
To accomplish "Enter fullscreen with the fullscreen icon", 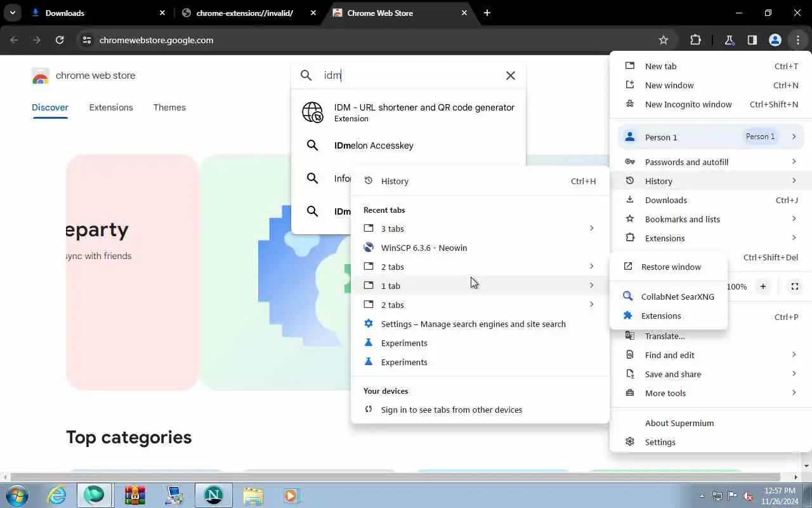I will 794,286.
